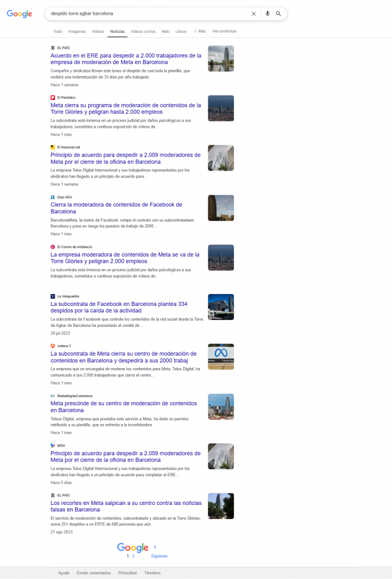Open Enviar comentarios in the footer

(94, 573)
